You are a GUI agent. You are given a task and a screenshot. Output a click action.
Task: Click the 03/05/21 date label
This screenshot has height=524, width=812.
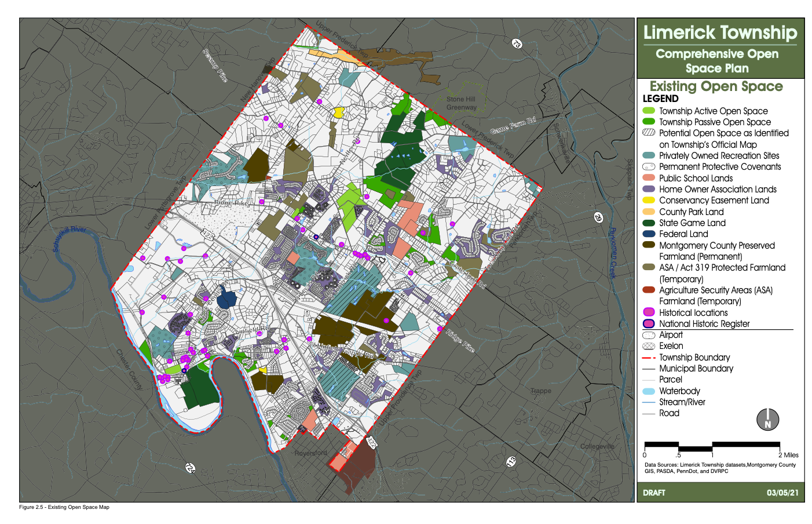coord(783,493)
